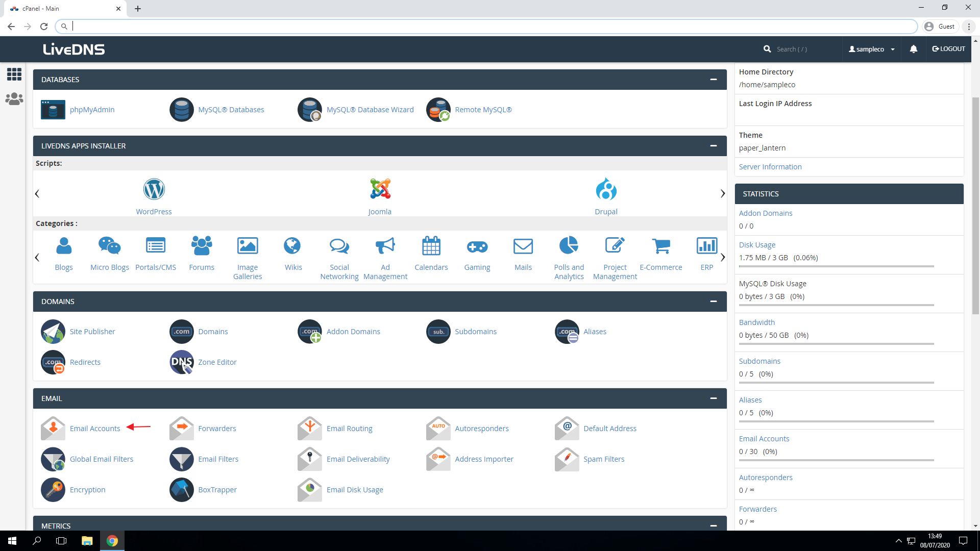Click the Spam Filters icon

pos(567,459)
